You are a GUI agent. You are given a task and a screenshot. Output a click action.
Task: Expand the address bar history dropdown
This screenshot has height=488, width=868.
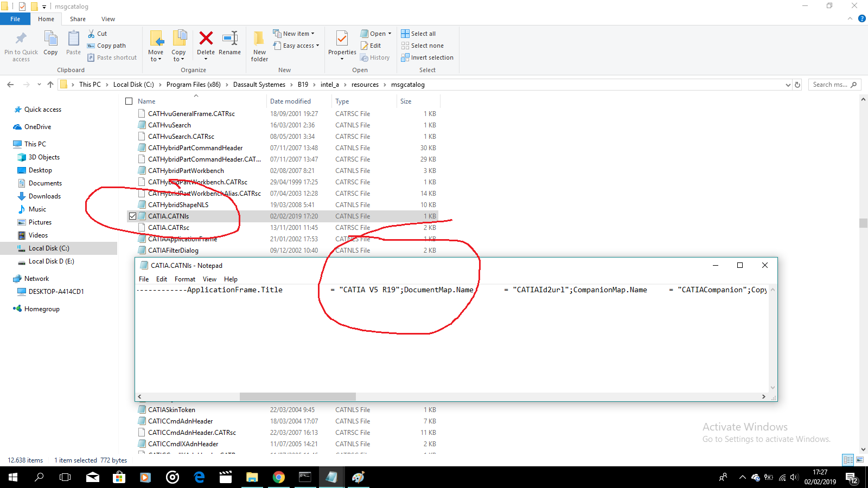[x=788, y=85]
